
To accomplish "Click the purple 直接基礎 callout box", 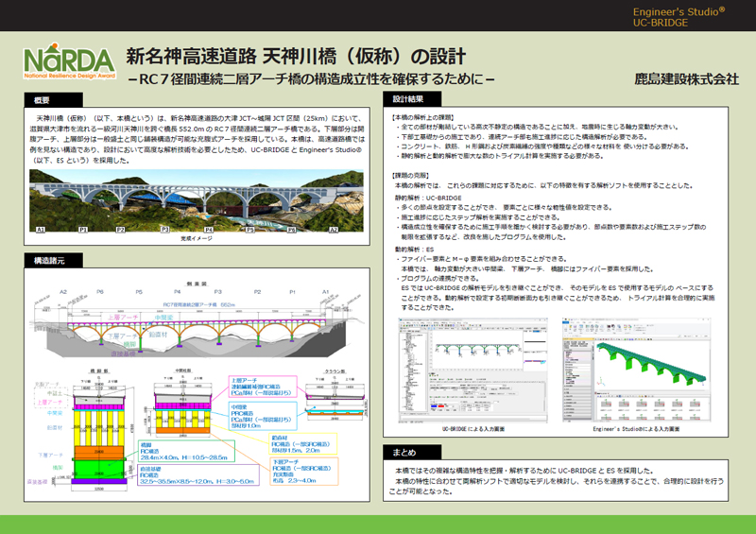I will pos(198,474).
